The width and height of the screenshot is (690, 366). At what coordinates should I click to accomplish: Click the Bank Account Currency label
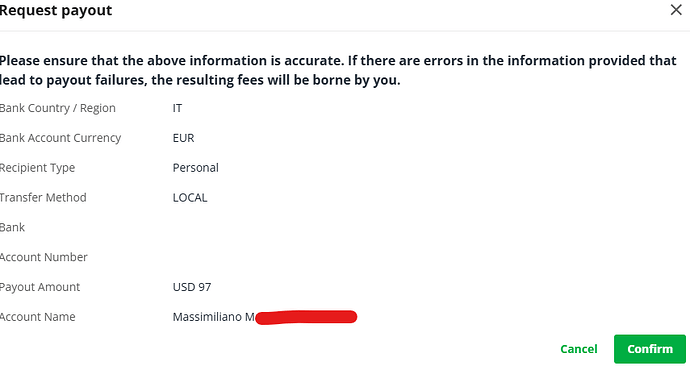60,138
